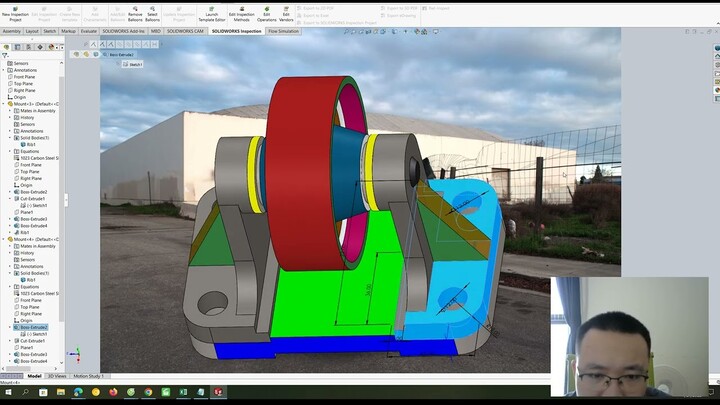Collapse the Mount<4> component tree
The image size is (720, 405).
pyautogui.click(x=4, y=239)
